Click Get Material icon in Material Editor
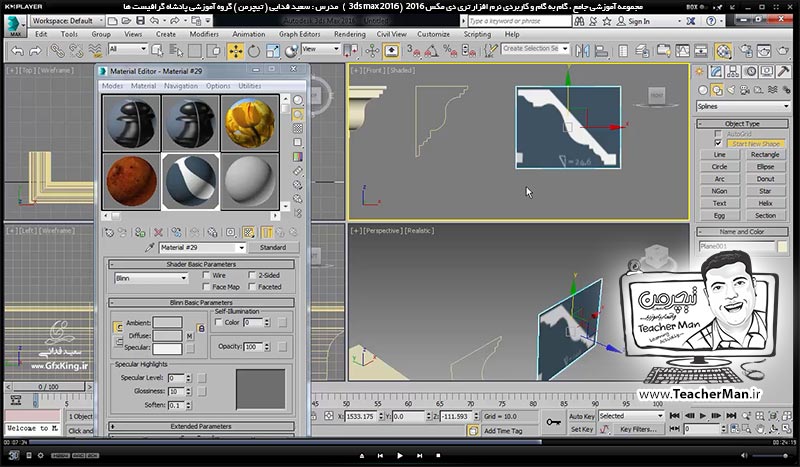The height and width of the screenshot is (467, 800). tap(109, 233)
